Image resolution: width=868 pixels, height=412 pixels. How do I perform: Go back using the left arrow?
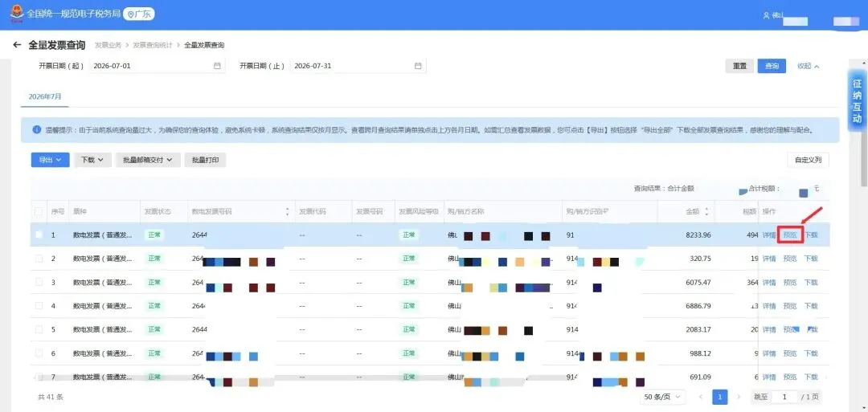[x=17, y=45]
